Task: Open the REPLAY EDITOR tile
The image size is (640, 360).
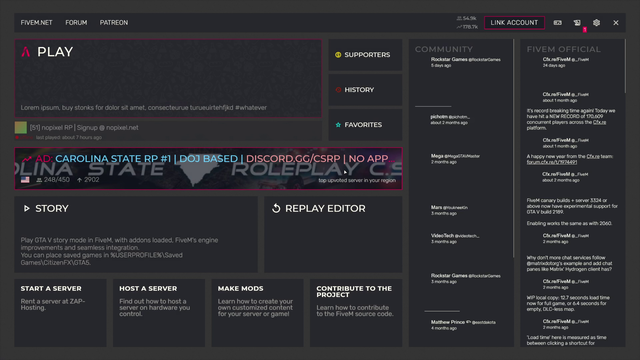Action: point(333,234)
